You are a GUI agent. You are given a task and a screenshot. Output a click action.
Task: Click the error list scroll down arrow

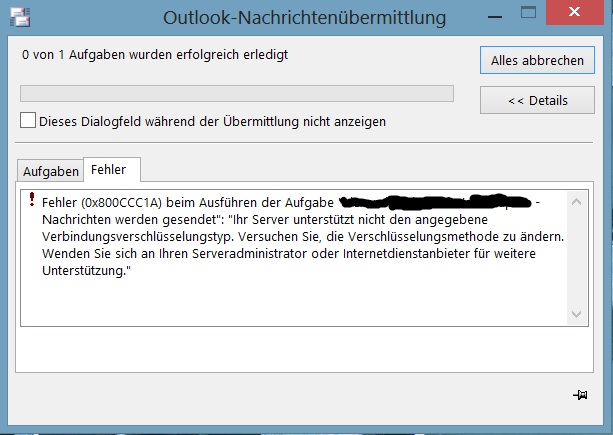[x=576, y=314]
